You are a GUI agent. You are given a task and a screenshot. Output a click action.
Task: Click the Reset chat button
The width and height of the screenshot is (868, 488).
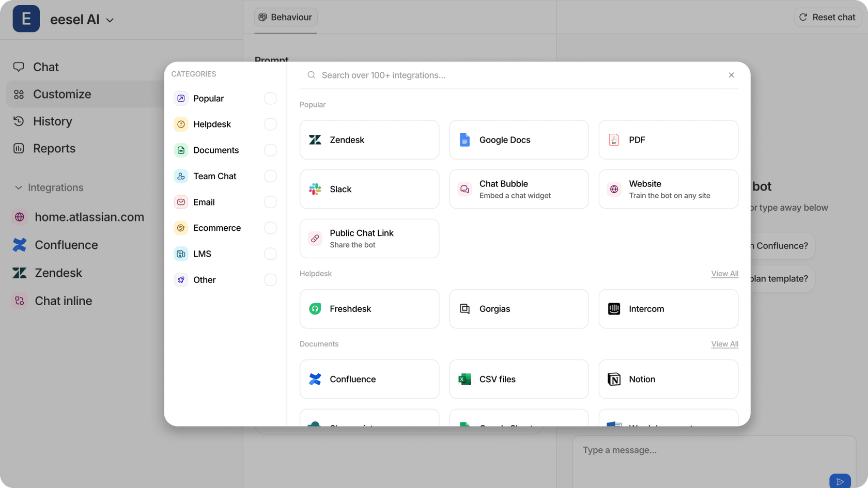[x=827, y=17]
